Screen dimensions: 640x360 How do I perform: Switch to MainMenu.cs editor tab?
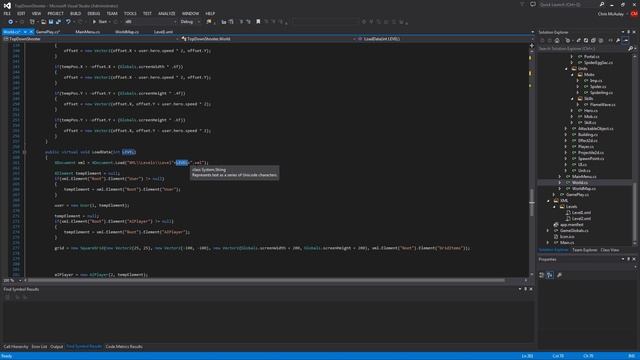tap(88, 32)
